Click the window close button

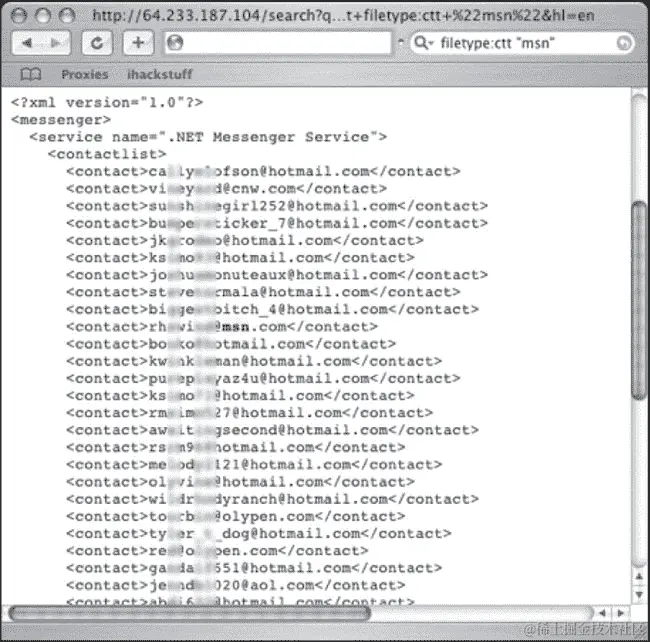coord(19,16)
